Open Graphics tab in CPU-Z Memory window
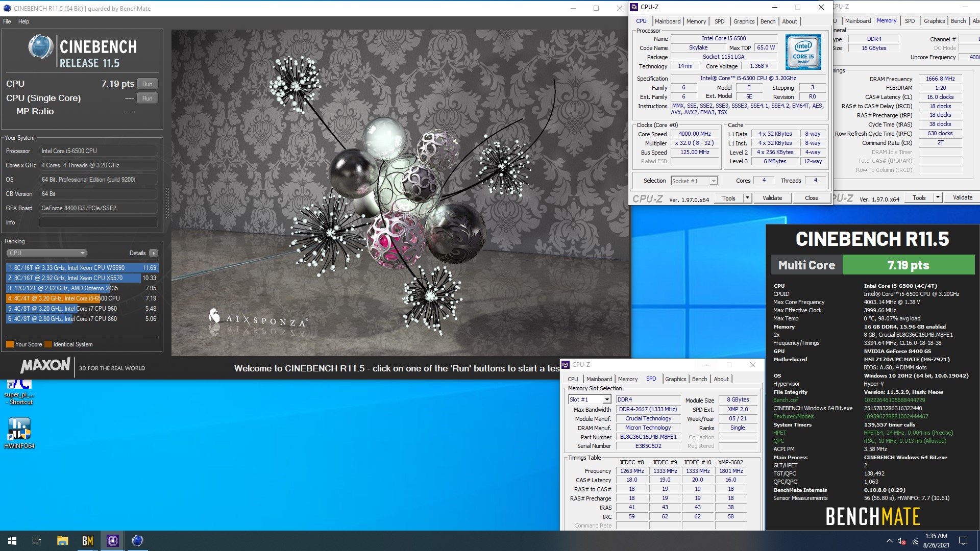 934,21
